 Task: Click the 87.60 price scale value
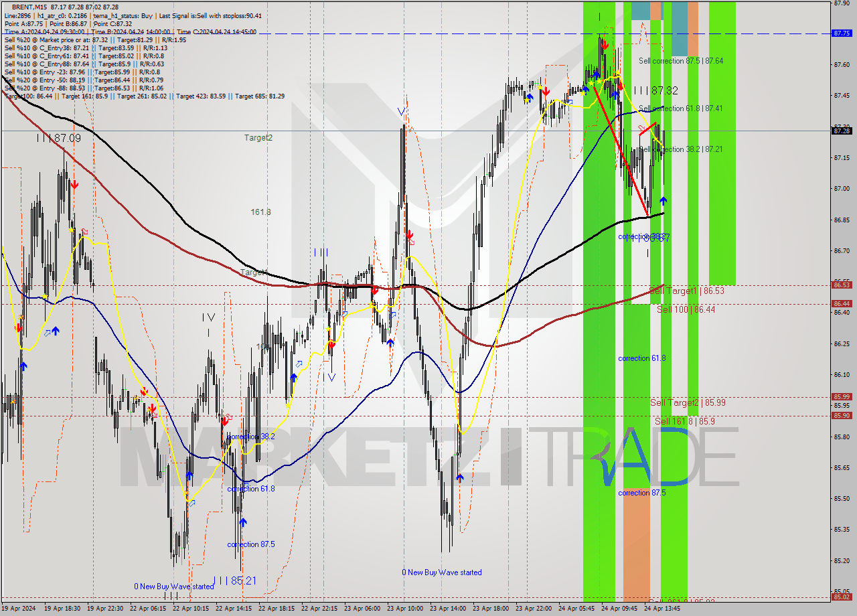tap(842, 65)
